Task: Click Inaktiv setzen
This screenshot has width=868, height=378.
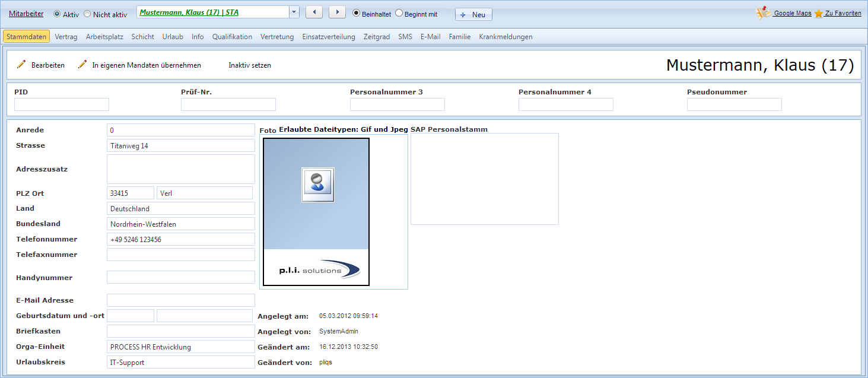Action: tap(250, 65)
